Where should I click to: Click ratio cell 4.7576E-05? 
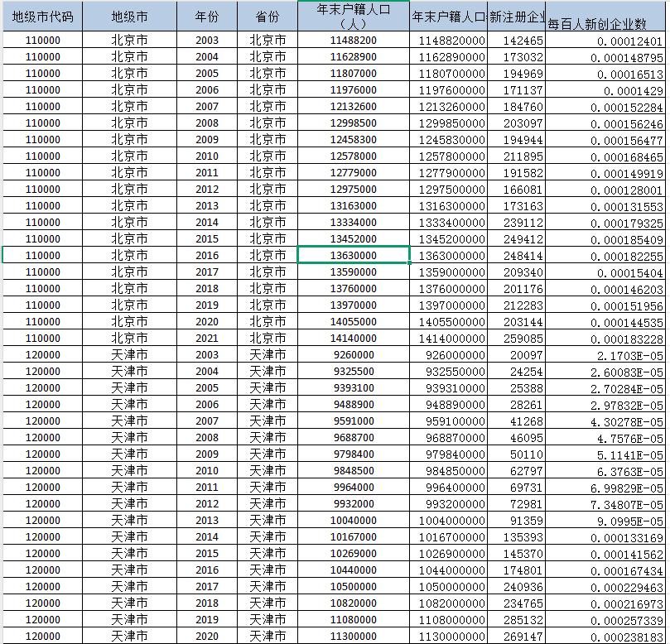tap(605, 438)
